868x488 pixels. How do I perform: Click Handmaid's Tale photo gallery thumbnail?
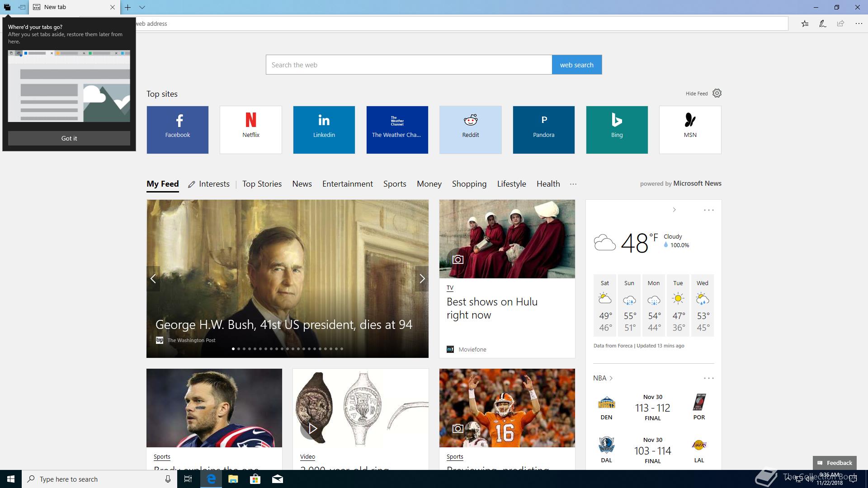[507, 239]
